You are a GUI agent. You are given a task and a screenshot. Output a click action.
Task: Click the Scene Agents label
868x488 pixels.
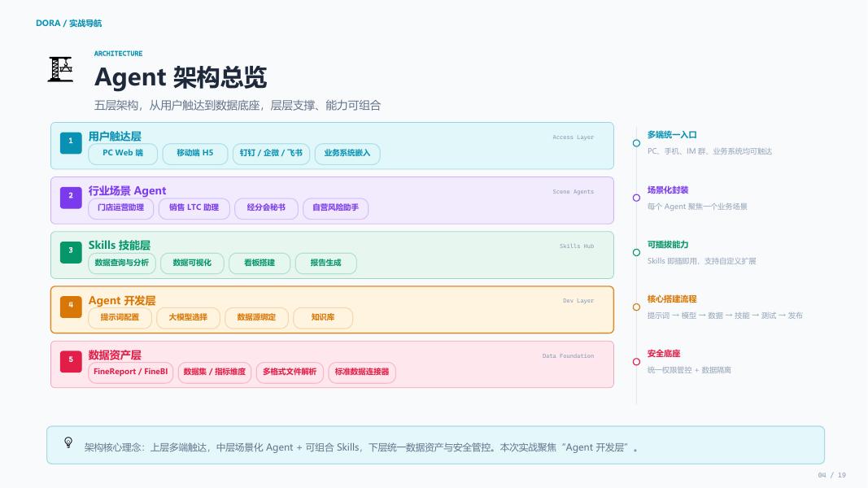tap(573, 192)
